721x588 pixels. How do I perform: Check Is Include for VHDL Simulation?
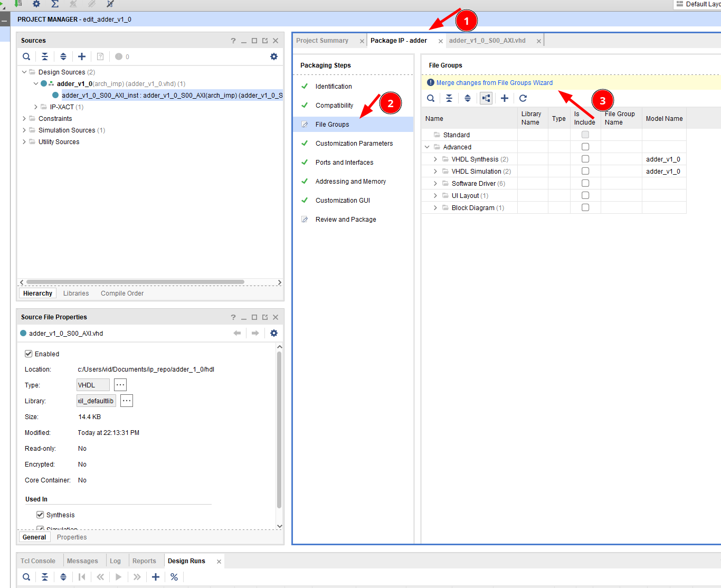click(x=585, y=171)
